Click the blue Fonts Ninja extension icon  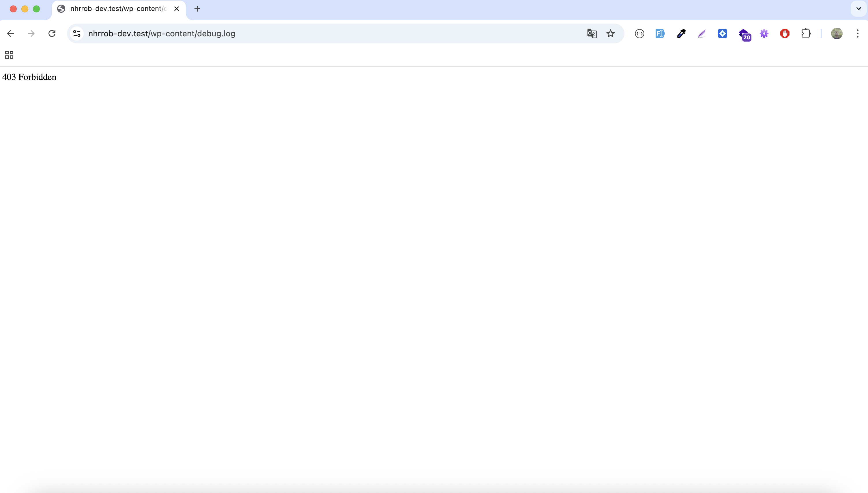pyautogui.click(x=660, y=33)
